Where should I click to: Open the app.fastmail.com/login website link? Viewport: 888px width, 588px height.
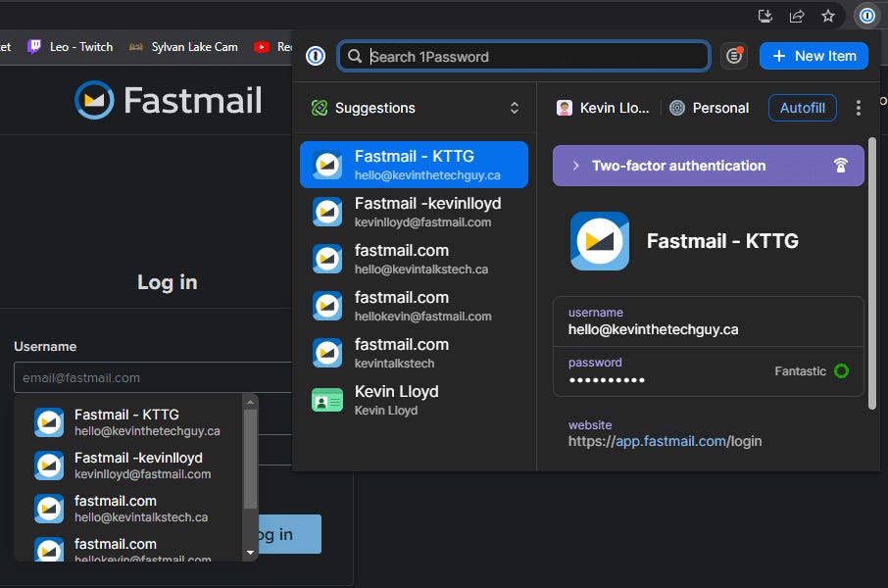coord(667,441)
